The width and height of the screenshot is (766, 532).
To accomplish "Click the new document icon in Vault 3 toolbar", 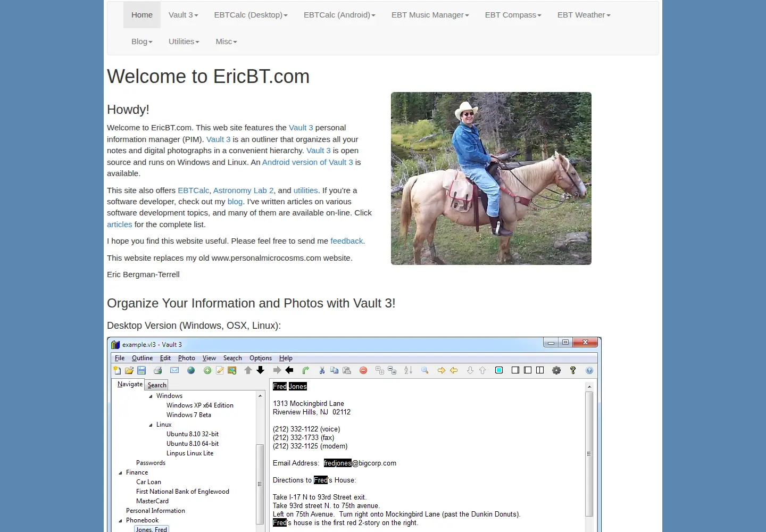I will coord(117,370).
